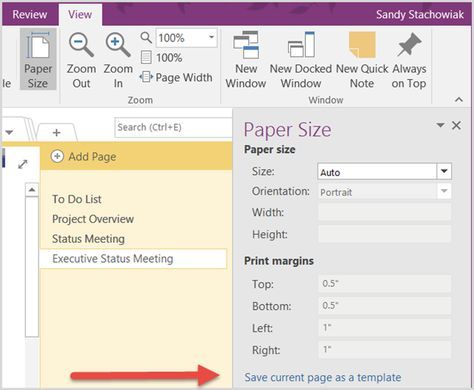474x390 pixels.
Task: Select the View tab
Action: (x=80, y=15)
